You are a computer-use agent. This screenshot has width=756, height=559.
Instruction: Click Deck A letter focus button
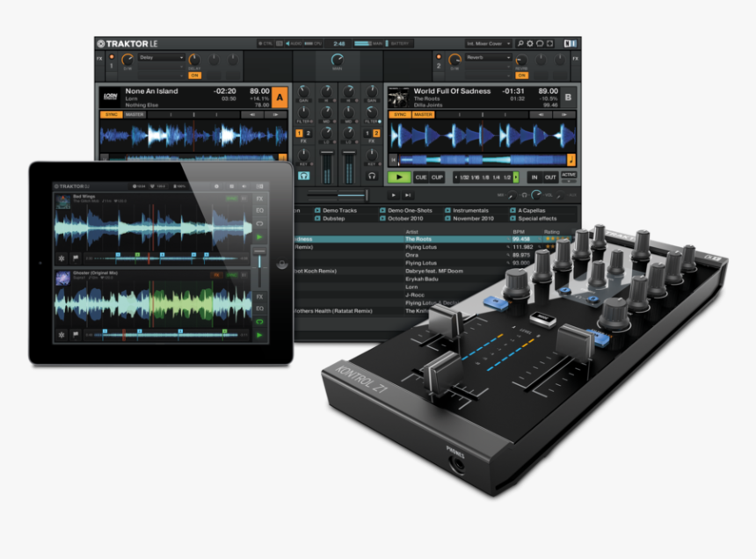pyautogui.click(x=280, y=98)
